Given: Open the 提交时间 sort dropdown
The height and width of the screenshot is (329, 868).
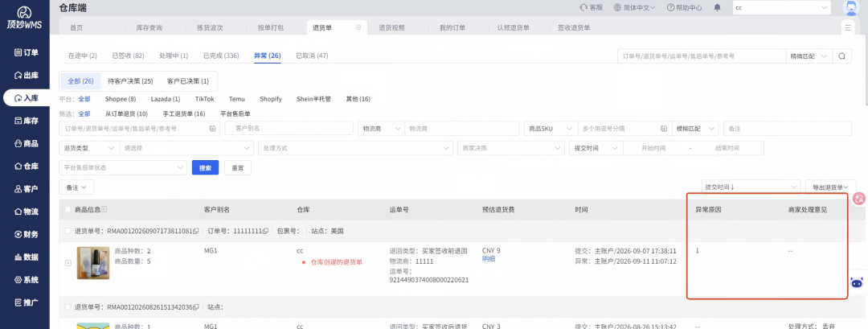Looking at the screenshot, I should 751,187.
